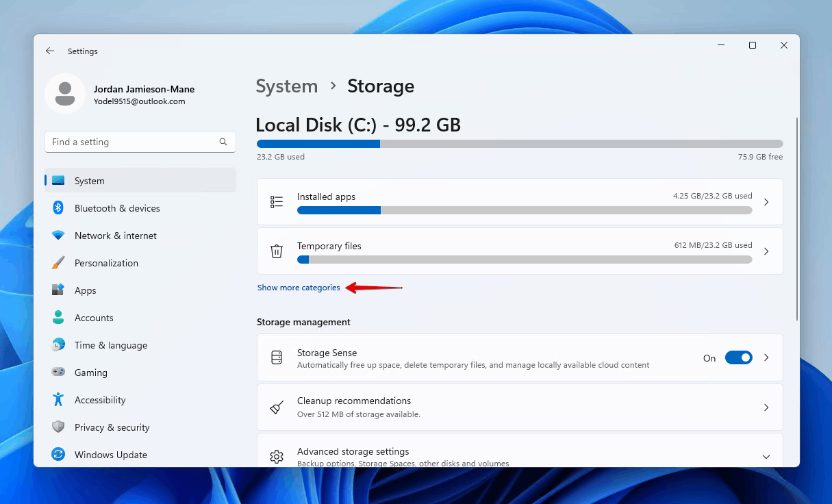Image resolution: width=832 pixels, height=504 pixels.
Task: Open Installed apps details with its chevron
Action: point(766,202)
